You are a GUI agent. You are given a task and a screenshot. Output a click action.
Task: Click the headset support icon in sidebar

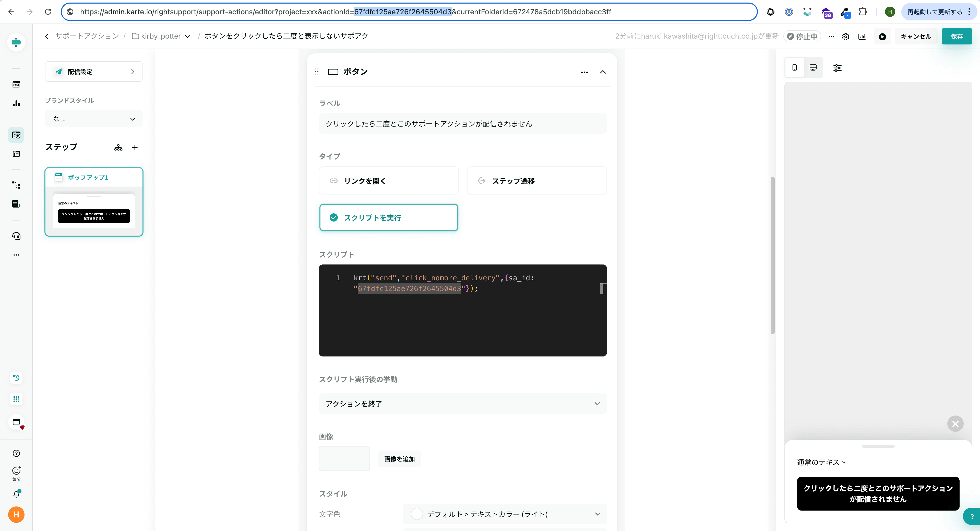tap(16, 236)
